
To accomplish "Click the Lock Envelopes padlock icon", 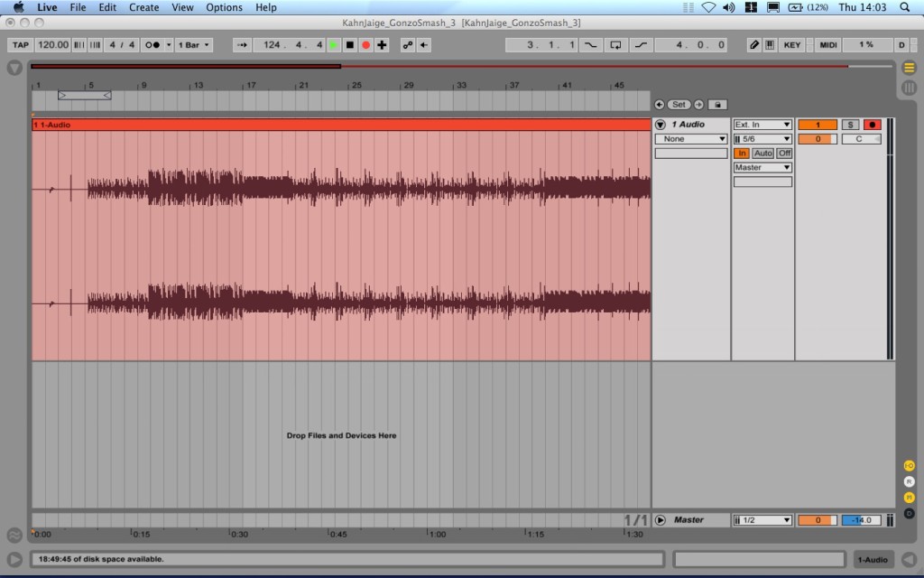I will tap(717, 105).
